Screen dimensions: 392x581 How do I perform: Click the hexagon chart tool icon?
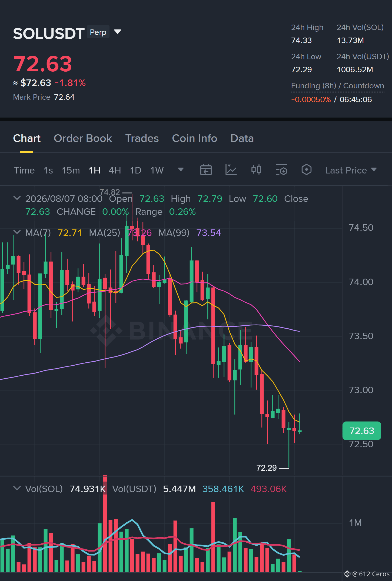pos(307,170)
